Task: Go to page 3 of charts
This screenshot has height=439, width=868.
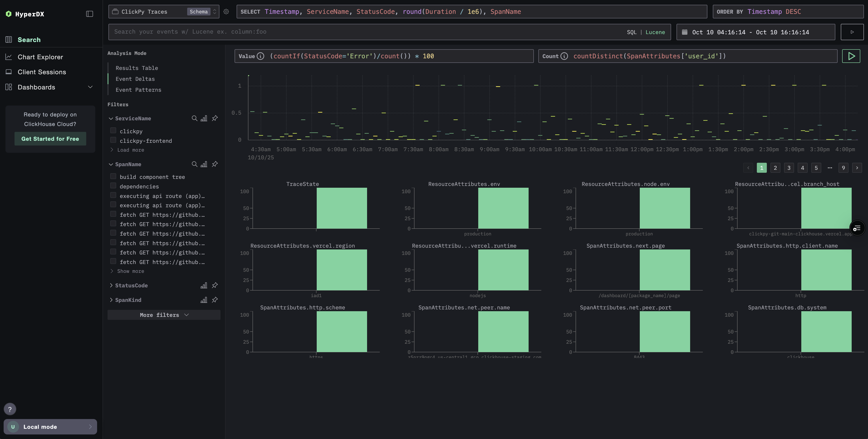Action: coord(788,168)
